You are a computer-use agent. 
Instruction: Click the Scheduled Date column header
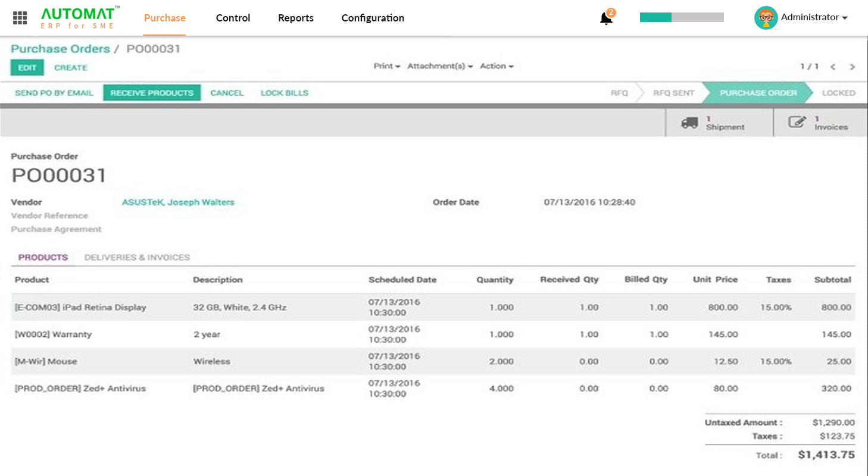[402, 280]
